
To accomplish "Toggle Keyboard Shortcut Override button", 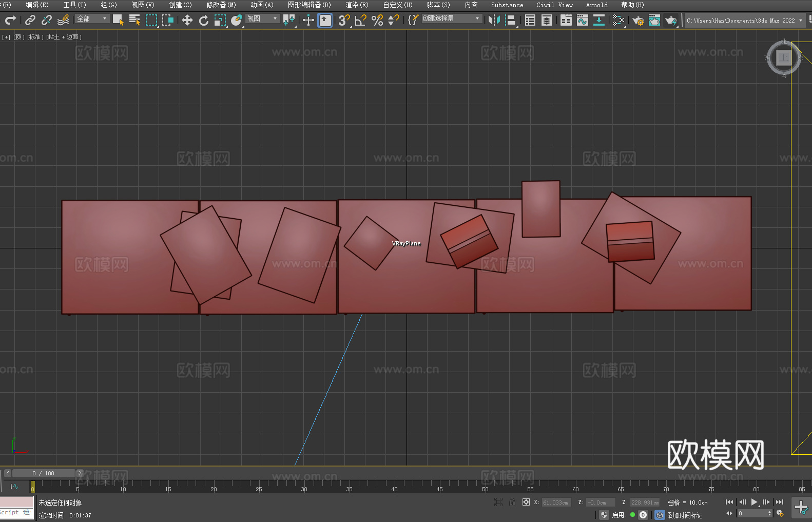I will 325,20.
